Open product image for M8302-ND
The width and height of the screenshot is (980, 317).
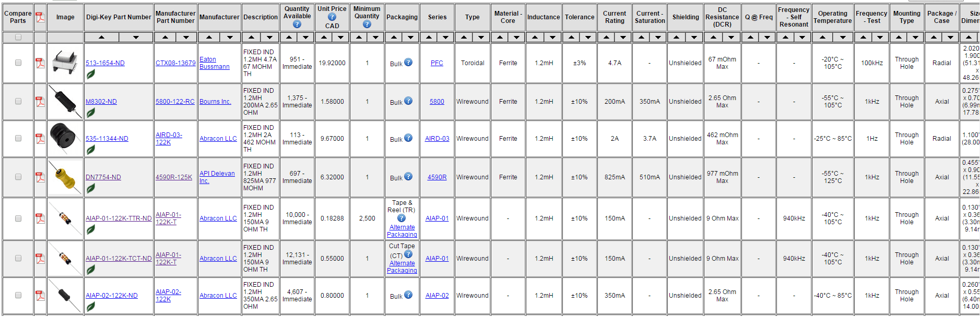[65, 101]
